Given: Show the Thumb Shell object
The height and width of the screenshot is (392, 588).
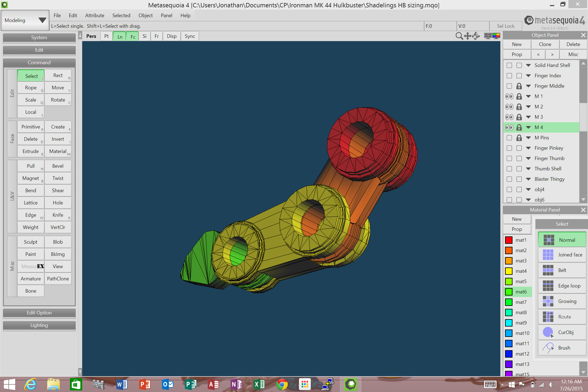Looking at the screenshot, I should coord(509,169).
